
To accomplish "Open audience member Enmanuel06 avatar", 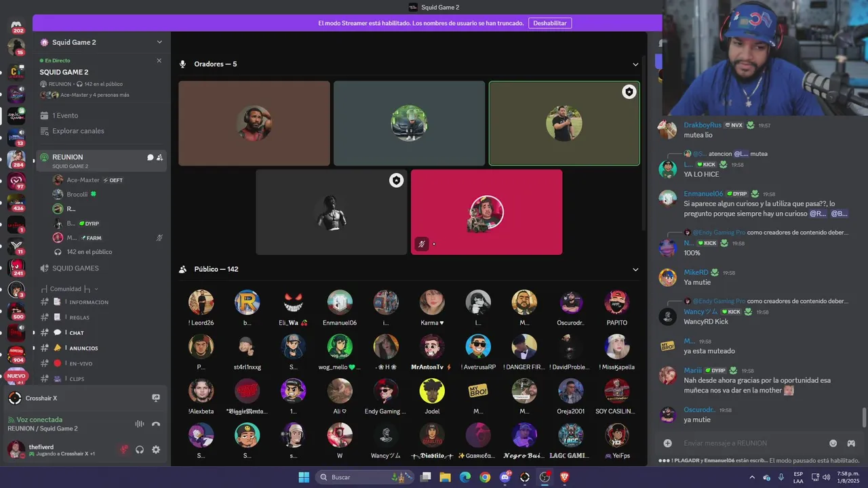I will coord(340,302).
